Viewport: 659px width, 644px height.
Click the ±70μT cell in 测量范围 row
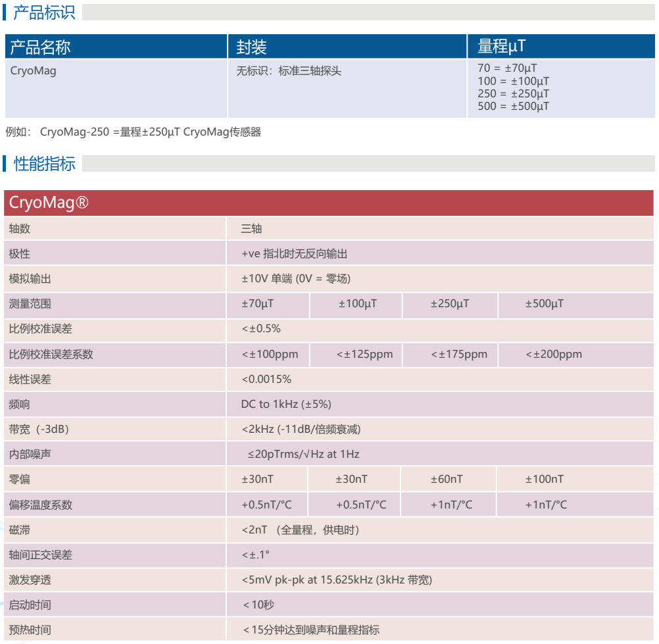tap(258, 304)
